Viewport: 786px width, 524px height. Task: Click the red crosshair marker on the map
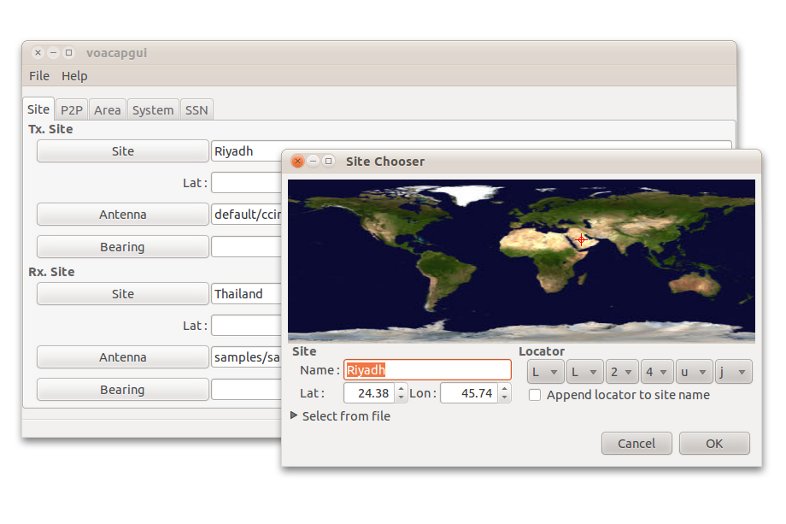point(581,239)
